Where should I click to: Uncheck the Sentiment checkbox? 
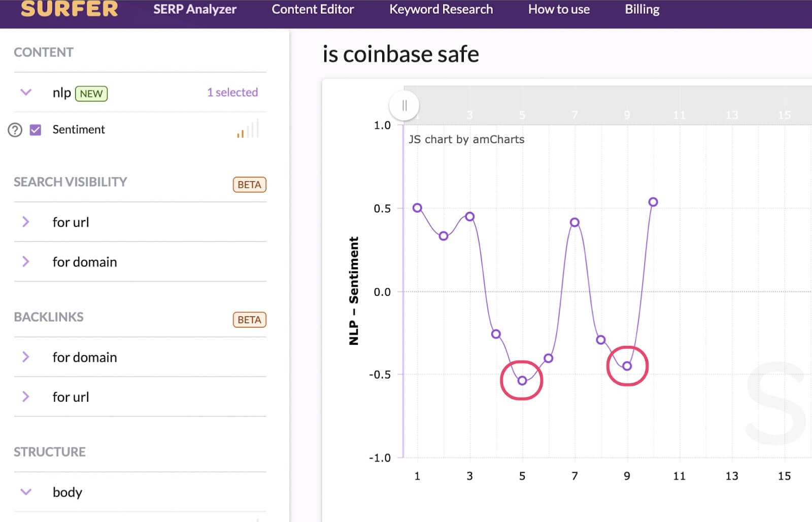(x=36, y=130)
